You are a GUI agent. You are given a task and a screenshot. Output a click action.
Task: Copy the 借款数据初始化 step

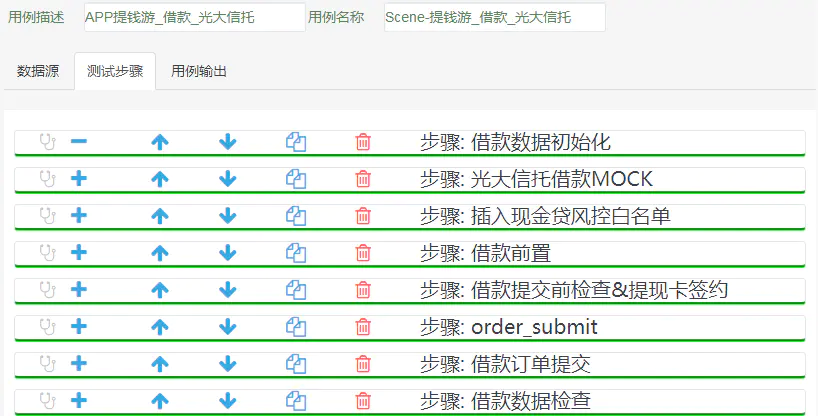(296, 141)
